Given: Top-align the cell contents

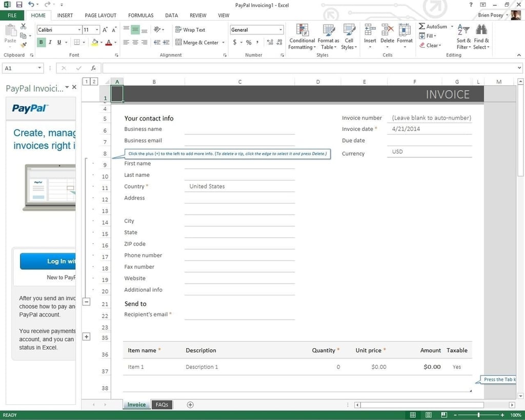Looking at the screenshot, I should [x=126, y=29].
